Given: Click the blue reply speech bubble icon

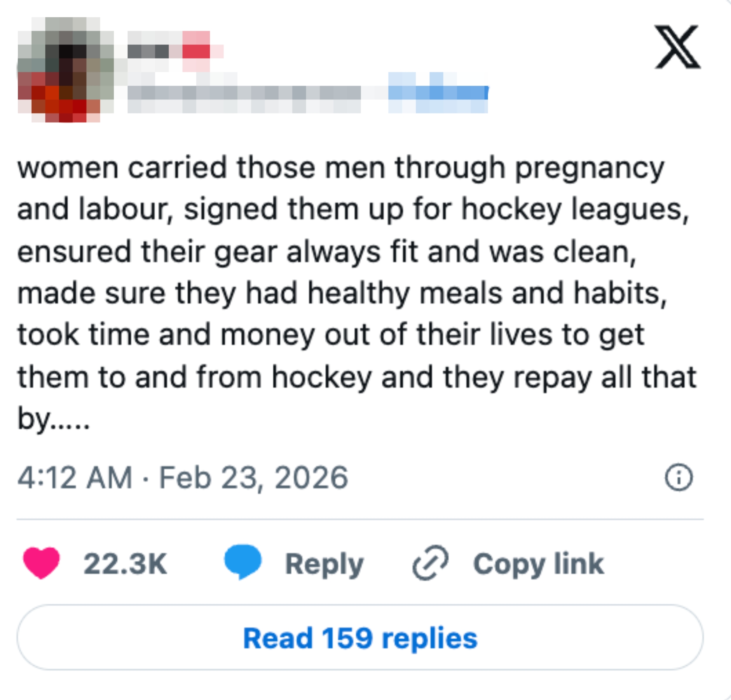Looking at the screenshot, I should click(243, 562).
